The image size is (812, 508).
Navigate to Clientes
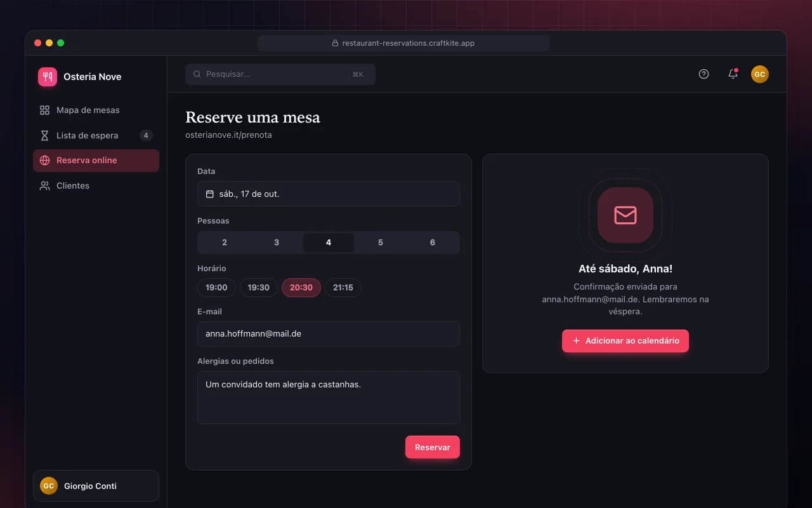point(96,186)
